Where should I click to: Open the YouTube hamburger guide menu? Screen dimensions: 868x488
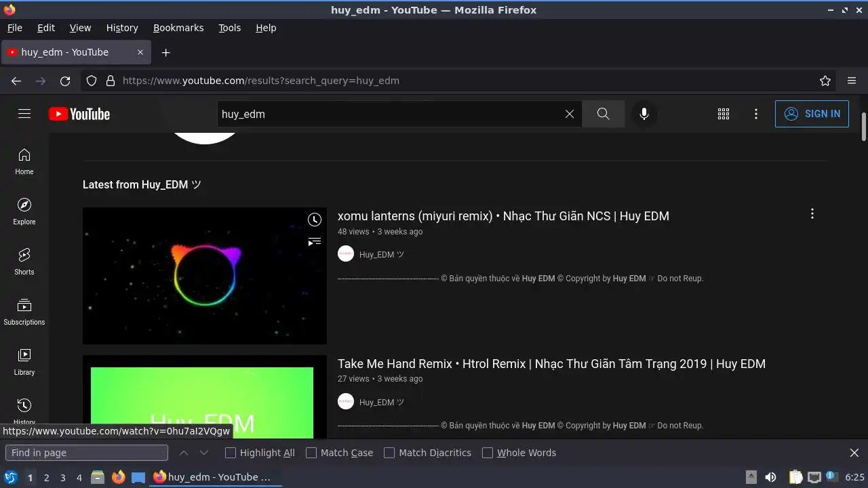[x=24, y=114]
